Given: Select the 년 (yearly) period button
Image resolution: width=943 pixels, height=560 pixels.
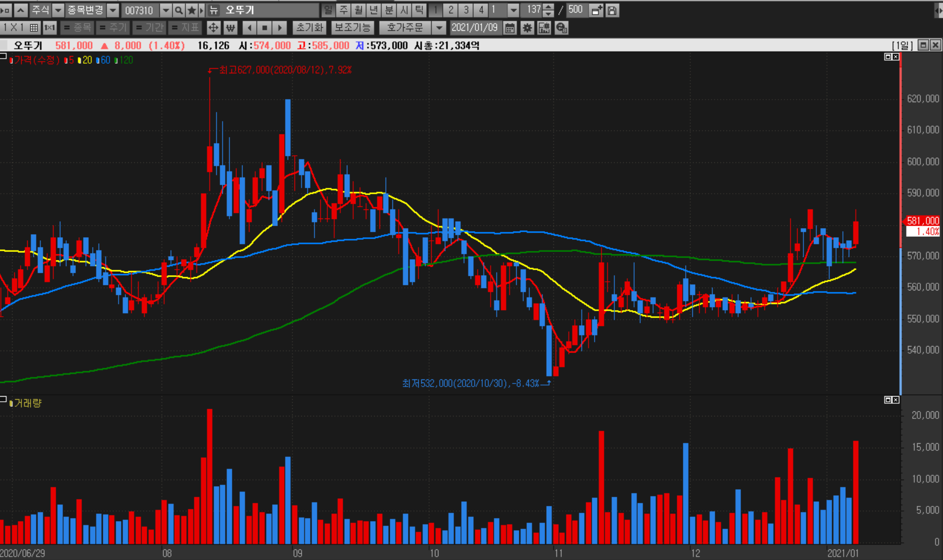Looking at the screenshot, I should pos(374,10).
